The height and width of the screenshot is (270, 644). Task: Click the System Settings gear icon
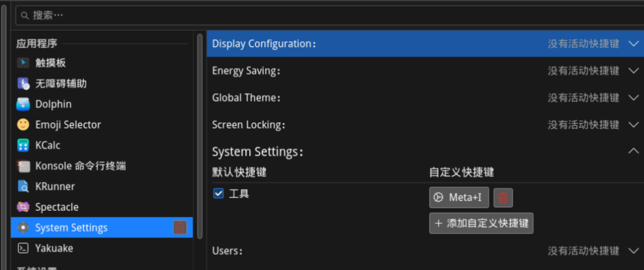point(23,227)
